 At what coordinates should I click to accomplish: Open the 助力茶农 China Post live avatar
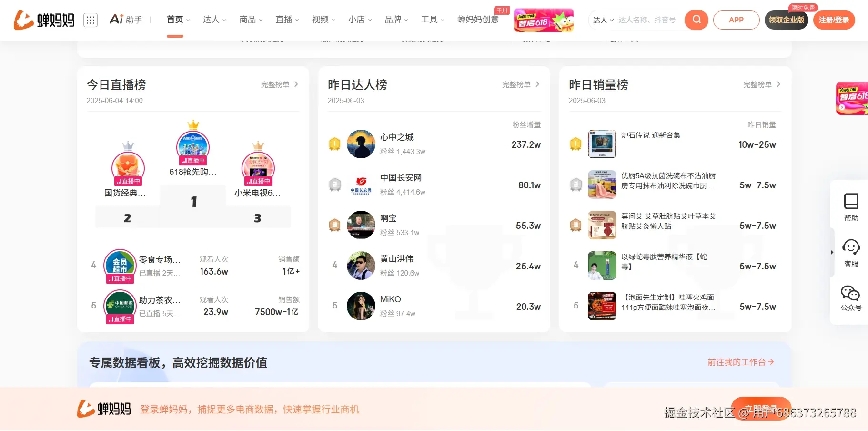coord(120,306)
